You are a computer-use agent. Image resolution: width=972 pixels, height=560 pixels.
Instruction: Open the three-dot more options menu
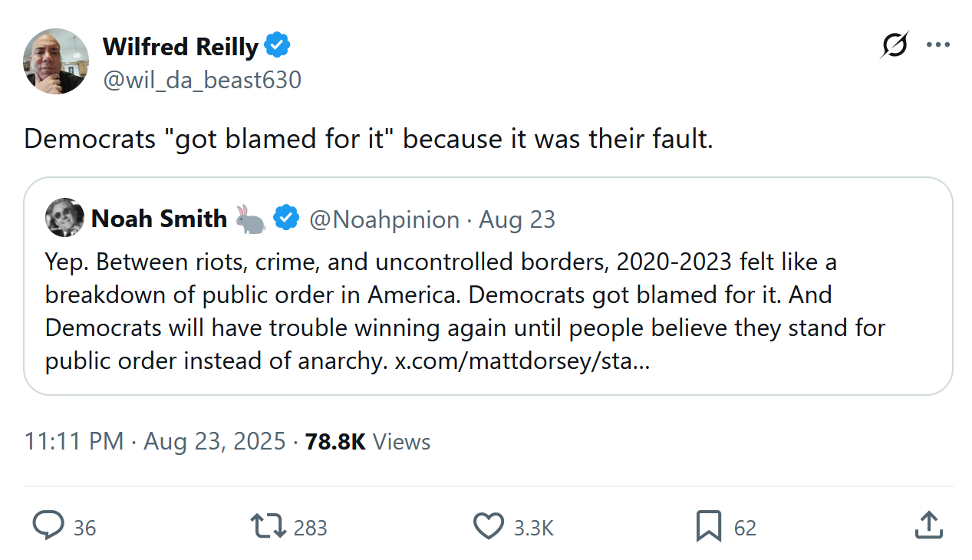click(x=937, y=45)
